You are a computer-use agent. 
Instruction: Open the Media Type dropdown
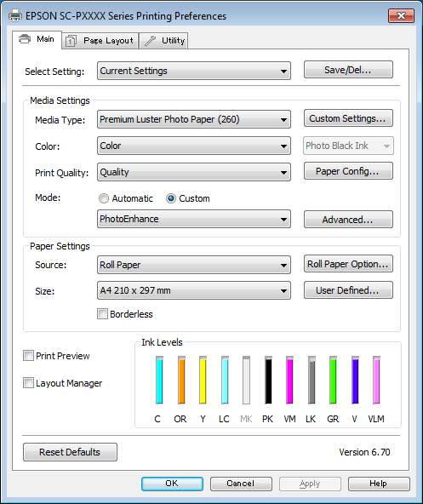pos(194,119)
